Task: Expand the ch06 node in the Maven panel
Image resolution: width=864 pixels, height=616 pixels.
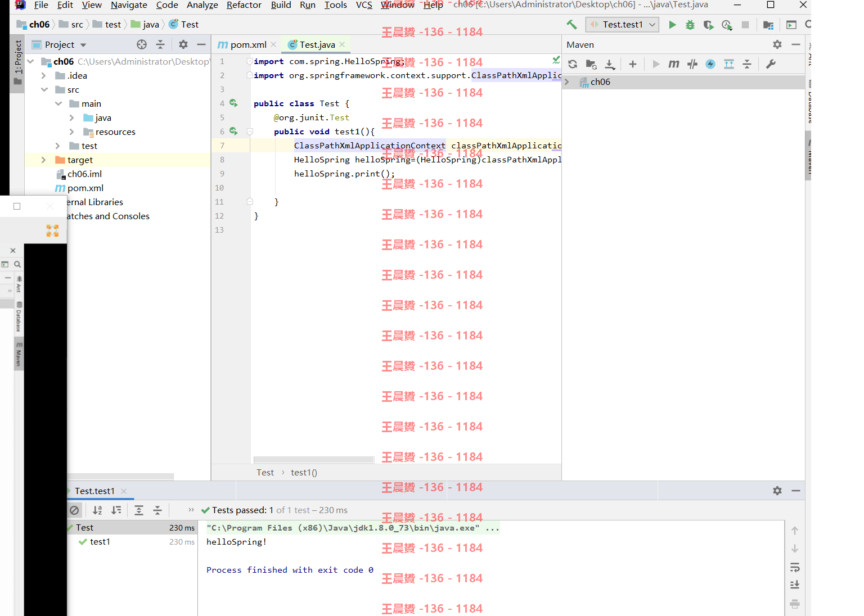Action: pos(567,82)
